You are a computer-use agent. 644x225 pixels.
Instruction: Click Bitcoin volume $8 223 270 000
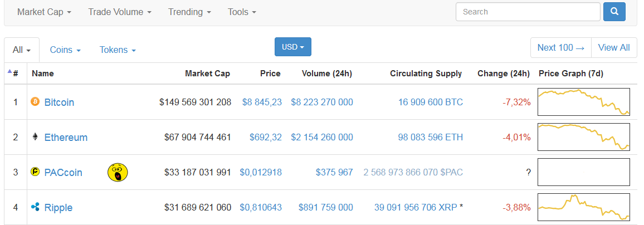(x=322, y=102)
